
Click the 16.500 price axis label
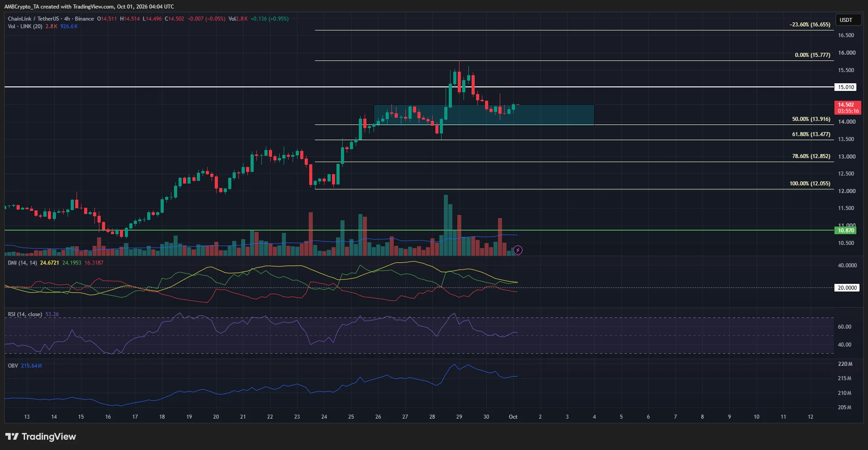coord(846,35)
